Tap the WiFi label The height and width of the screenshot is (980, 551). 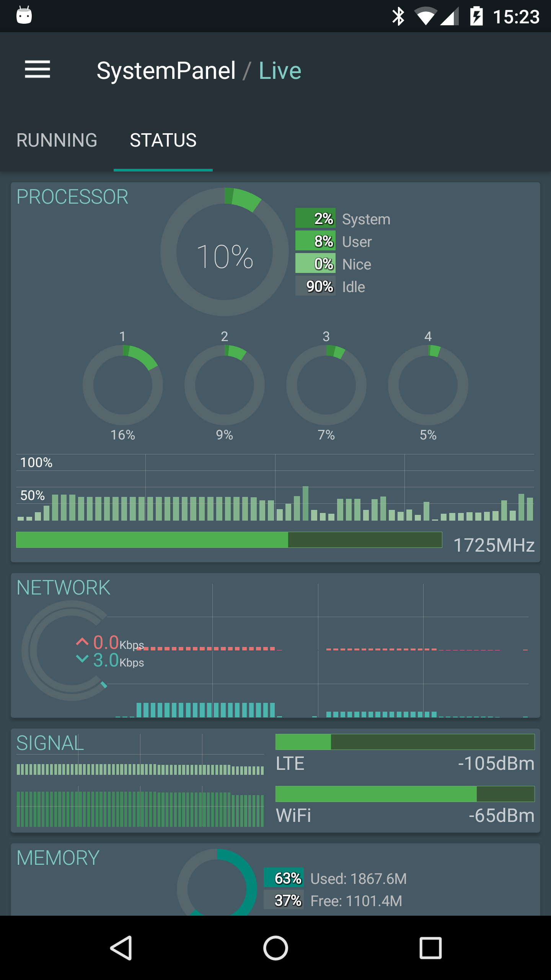point(293,815)
